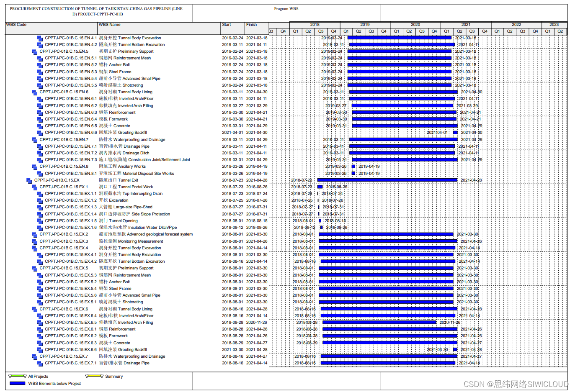Click the WBS icon beside Shotcreting row

coord(39,85)
